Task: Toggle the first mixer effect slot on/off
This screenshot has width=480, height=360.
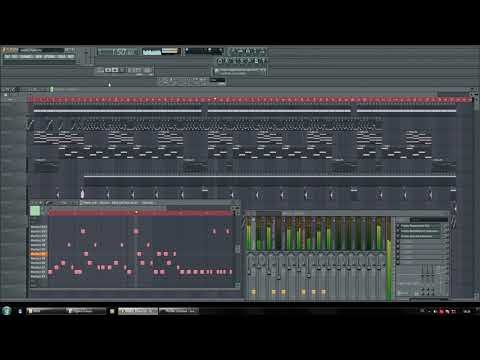Action: coord(398,226)
